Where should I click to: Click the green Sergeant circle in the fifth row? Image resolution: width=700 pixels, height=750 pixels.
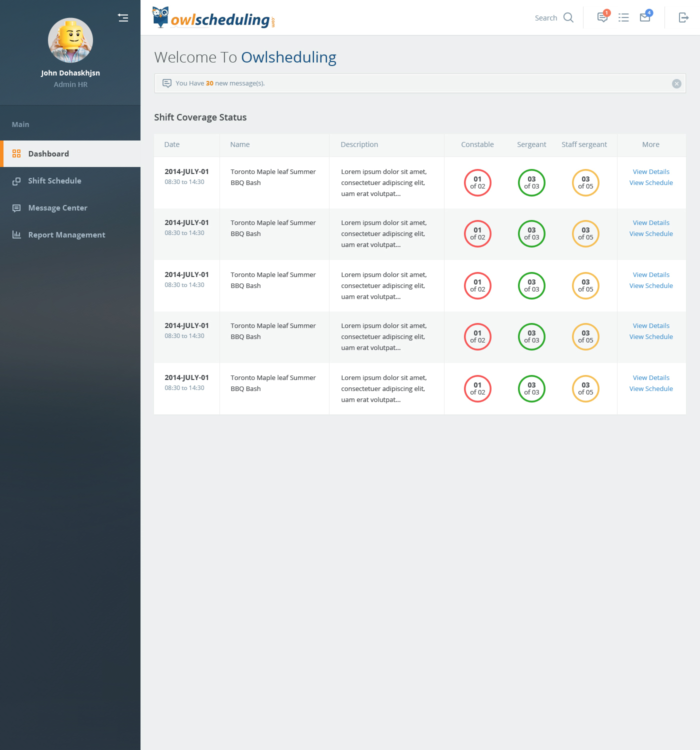coord(531,388)
